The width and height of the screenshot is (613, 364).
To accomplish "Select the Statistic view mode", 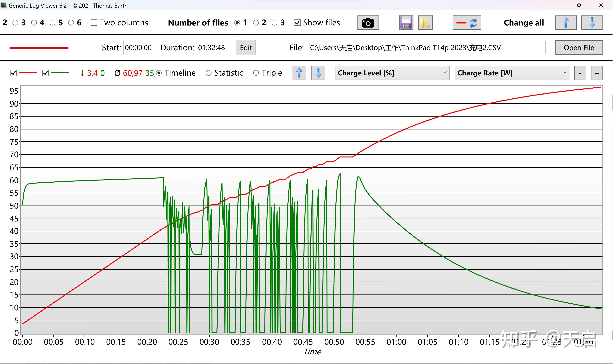I will point(209,73).
